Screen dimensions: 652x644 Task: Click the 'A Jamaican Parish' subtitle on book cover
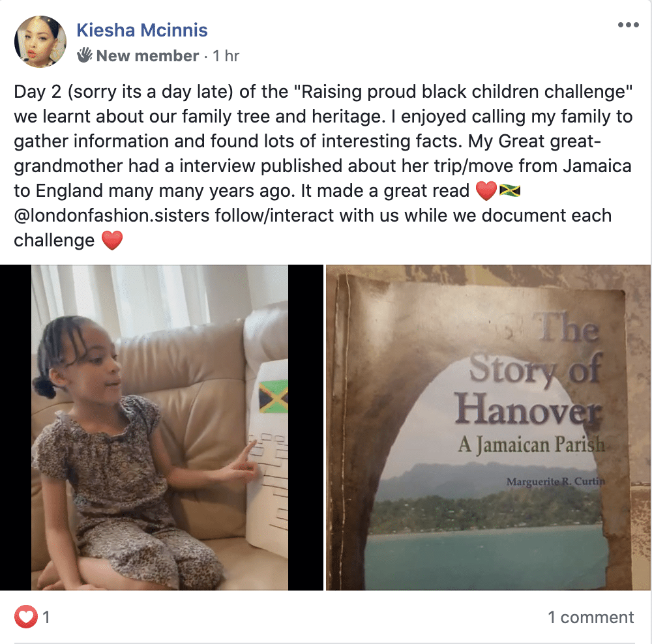[x=531, y=445]
